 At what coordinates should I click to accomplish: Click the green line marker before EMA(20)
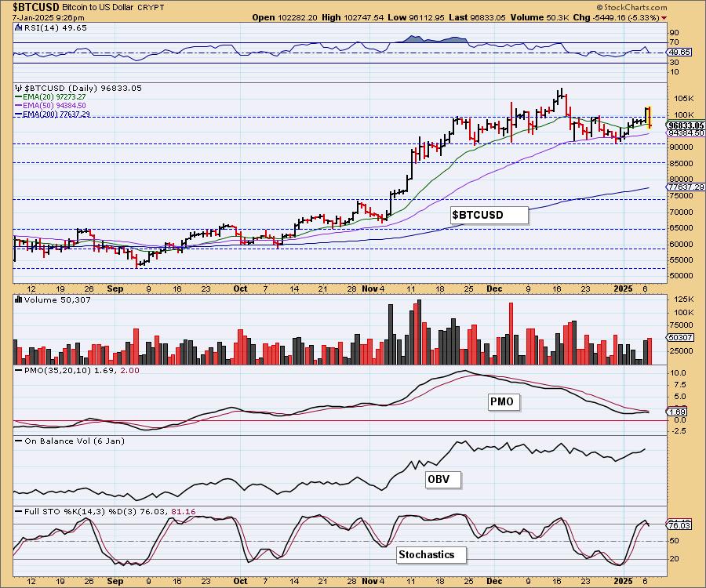[x=19, y=97]
